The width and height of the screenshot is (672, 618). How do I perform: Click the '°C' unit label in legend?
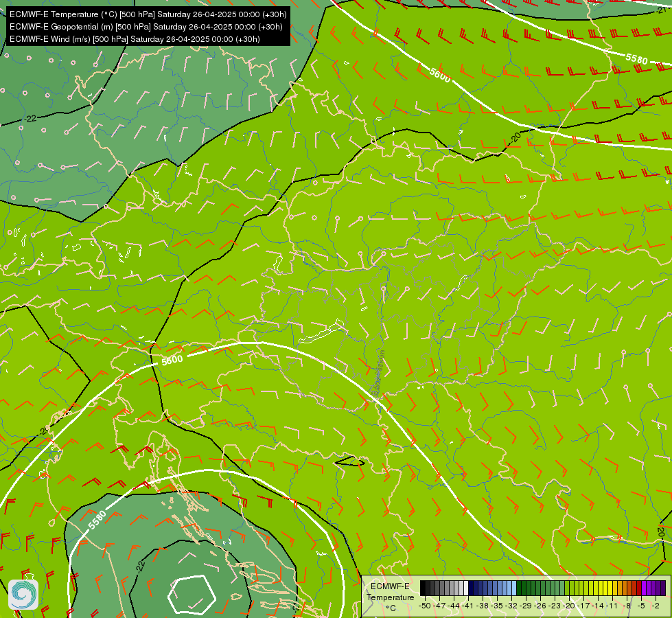tap(391, 608)
